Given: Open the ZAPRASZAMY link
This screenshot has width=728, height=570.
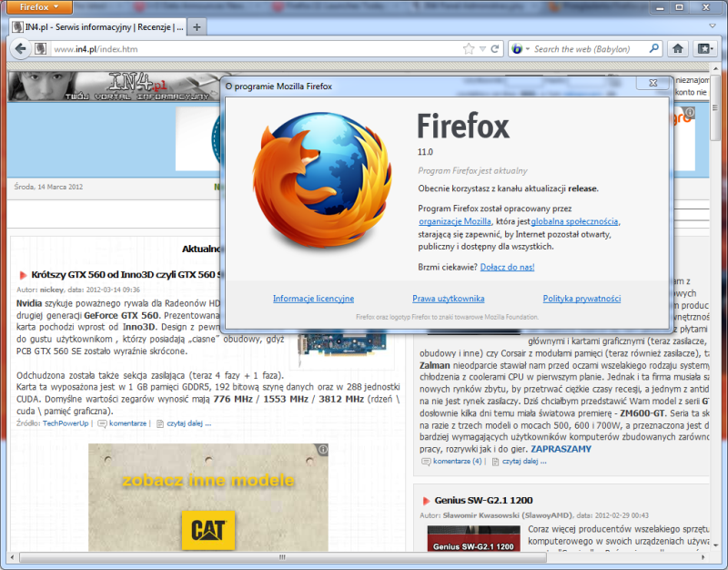Looking at the screenshot, I should pos(561,449).
